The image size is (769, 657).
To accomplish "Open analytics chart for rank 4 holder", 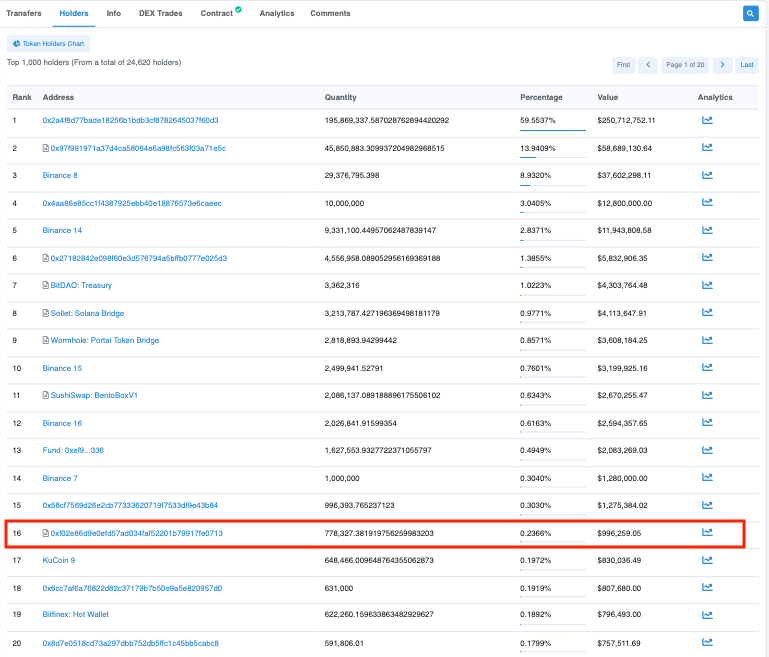I will (x=707, y=202).
